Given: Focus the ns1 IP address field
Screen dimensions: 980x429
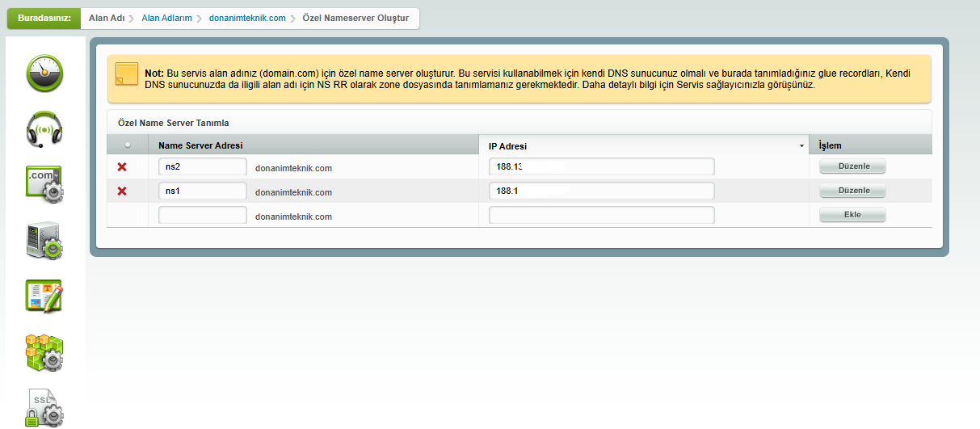Looking at the screenshot, I should 602,191.
